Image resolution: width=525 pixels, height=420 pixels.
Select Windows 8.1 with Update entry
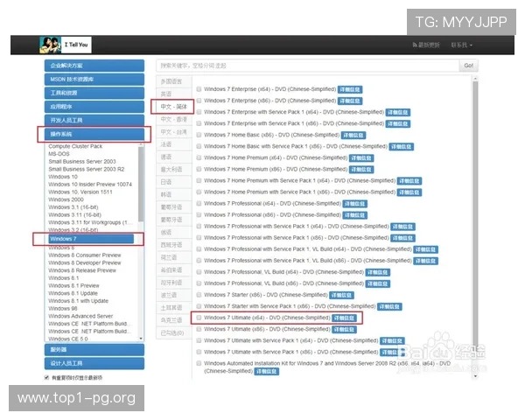coord(79,301)
